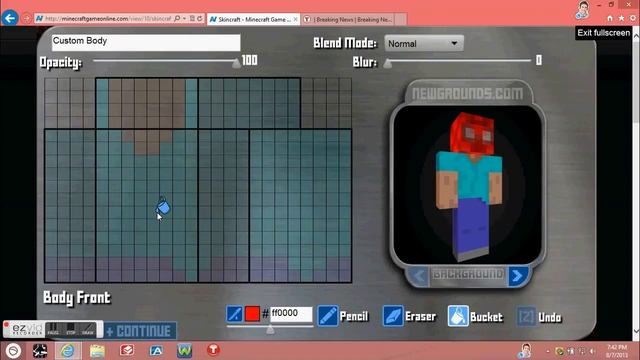Screen dimensions: 640x360
Task: Click the taskbar clock showing 7:42 PM
Action: tap(616, 351)
